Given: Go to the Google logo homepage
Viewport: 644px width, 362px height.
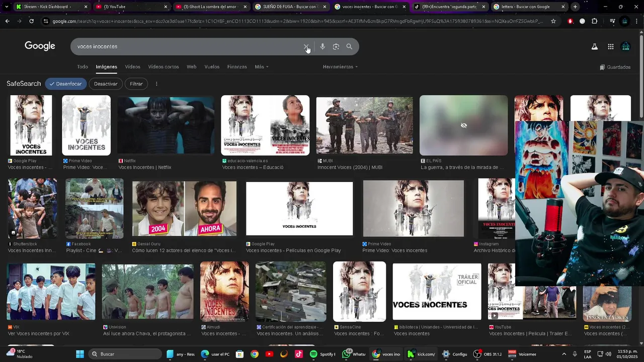Looking at the screenshot, I should point(40,46).
